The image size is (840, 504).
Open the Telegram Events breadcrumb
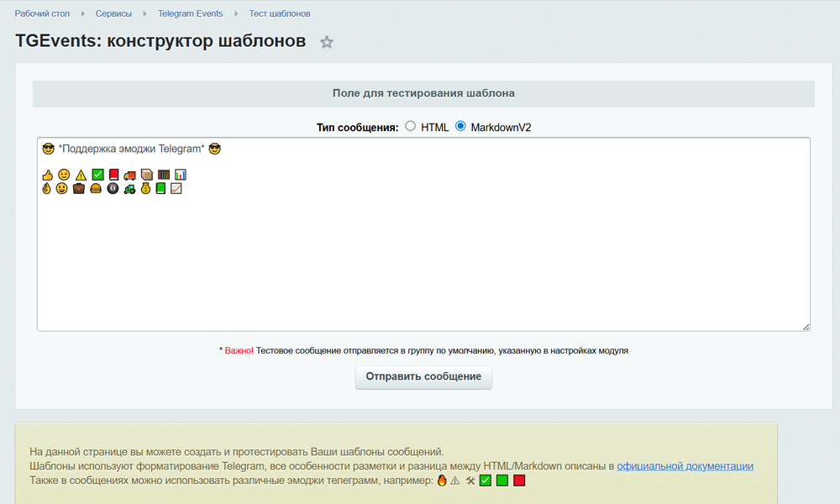[190, 14]
